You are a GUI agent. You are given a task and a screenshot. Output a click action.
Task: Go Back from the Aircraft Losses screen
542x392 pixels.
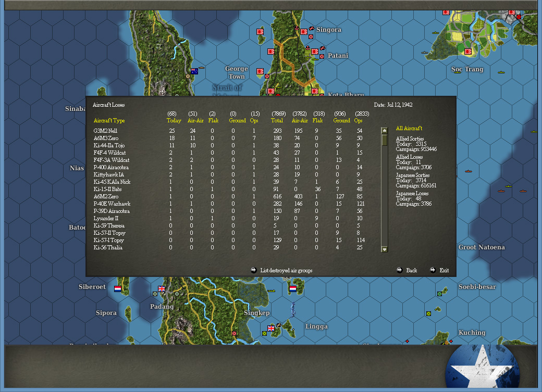pos(407,270)
